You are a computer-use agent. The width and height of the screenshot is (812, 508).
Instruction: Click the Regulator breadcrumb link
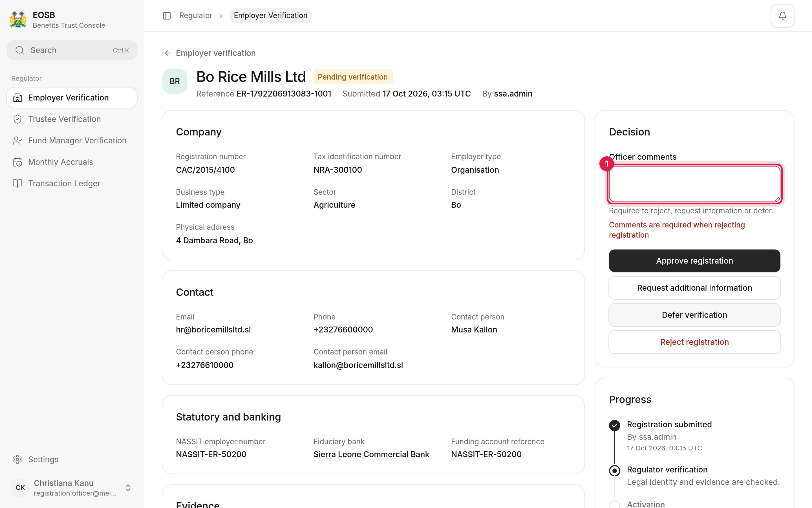[196, 16]
